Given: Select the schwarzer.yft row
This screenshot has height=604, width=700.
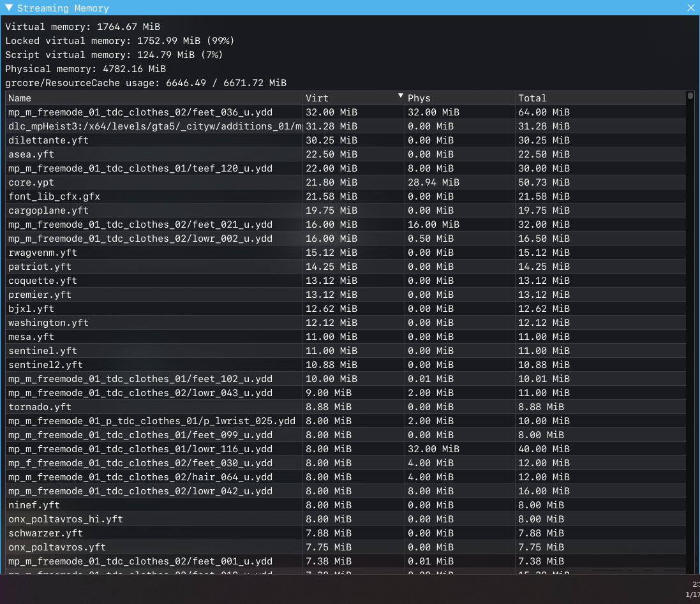Looking at the screenshot, I should pyautogui.click(x=346, y=533).
